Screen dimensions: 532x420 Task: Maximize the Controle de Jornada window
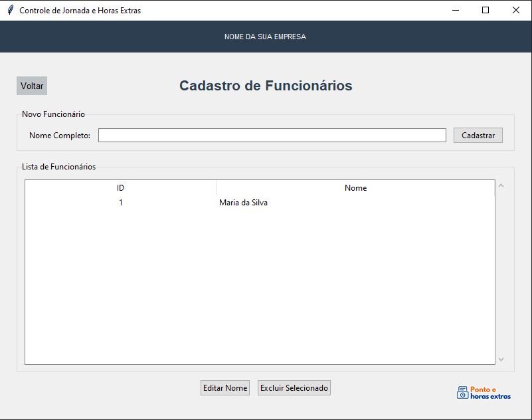coord(486,10)
